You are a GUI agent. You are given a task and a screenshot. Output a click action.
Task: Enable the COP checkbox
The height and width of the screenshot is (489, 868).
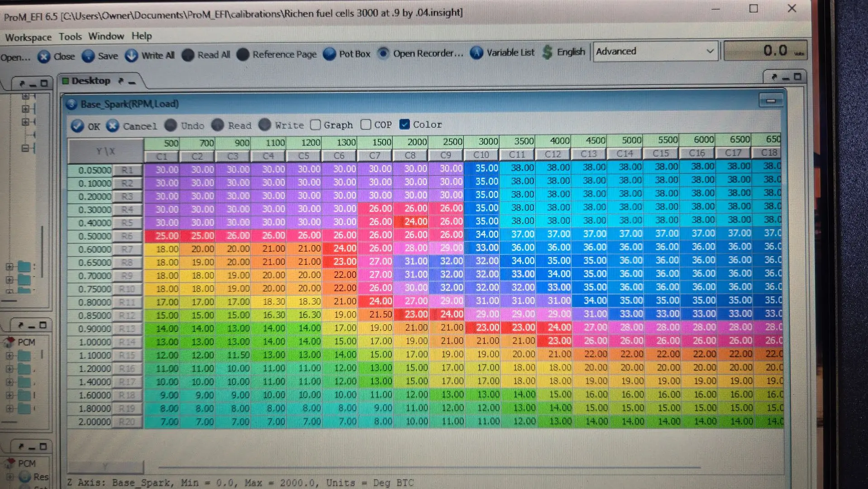(366, 125)
